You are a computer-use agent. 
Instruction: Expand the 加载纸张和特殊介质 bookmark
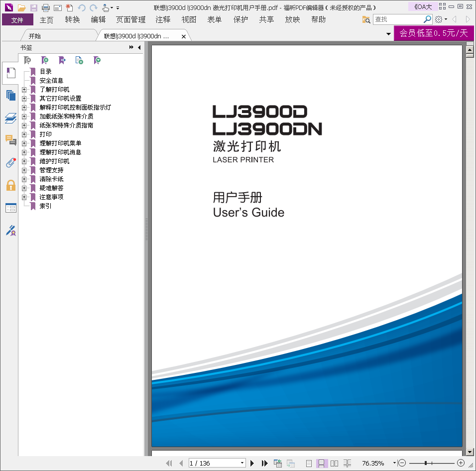[24, 116]
